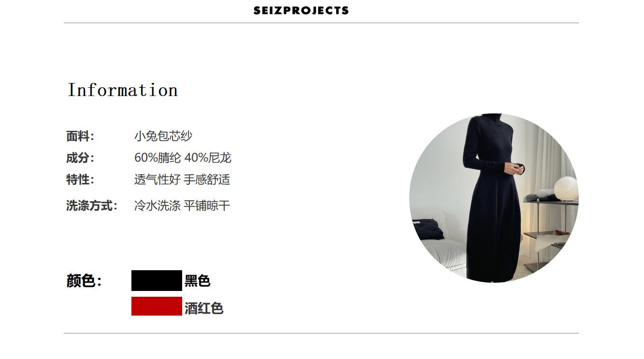Click the 小兔包芯纱 fabric text

(163, 136)
